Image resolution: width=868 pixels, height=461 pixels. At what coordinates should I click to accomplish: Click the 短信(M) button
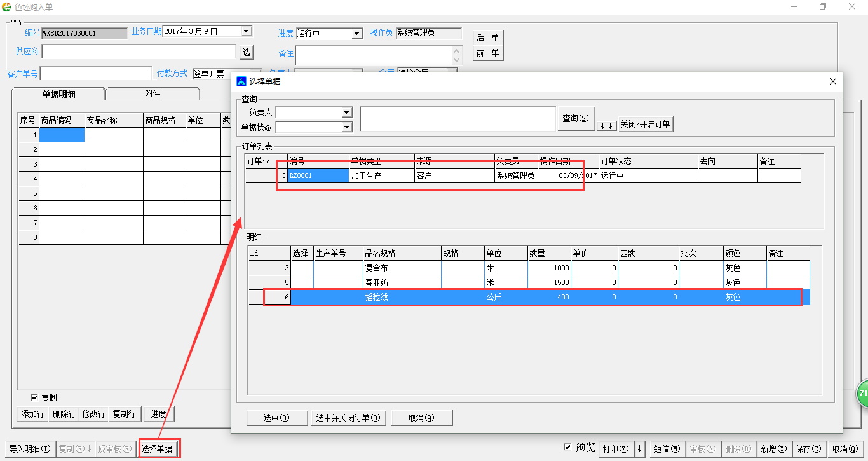(x=667, y=449)
